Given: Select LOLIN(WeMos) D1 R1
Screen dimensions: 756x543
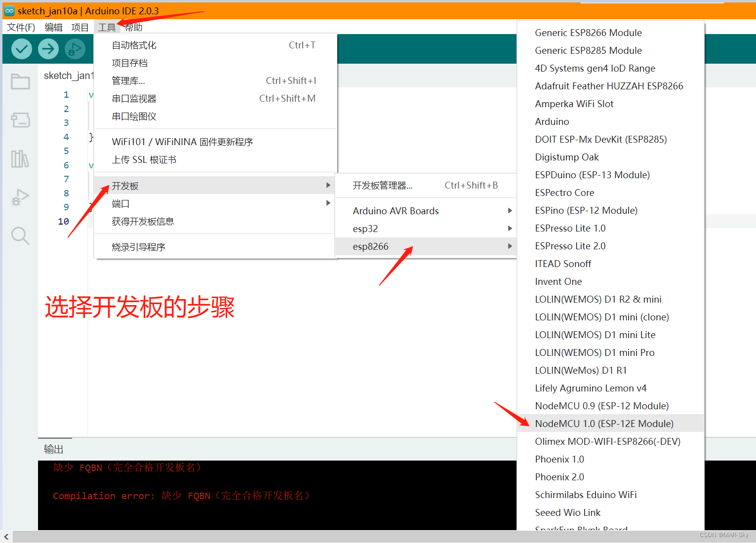Looking at the screenshot, I should pos(610,370).
